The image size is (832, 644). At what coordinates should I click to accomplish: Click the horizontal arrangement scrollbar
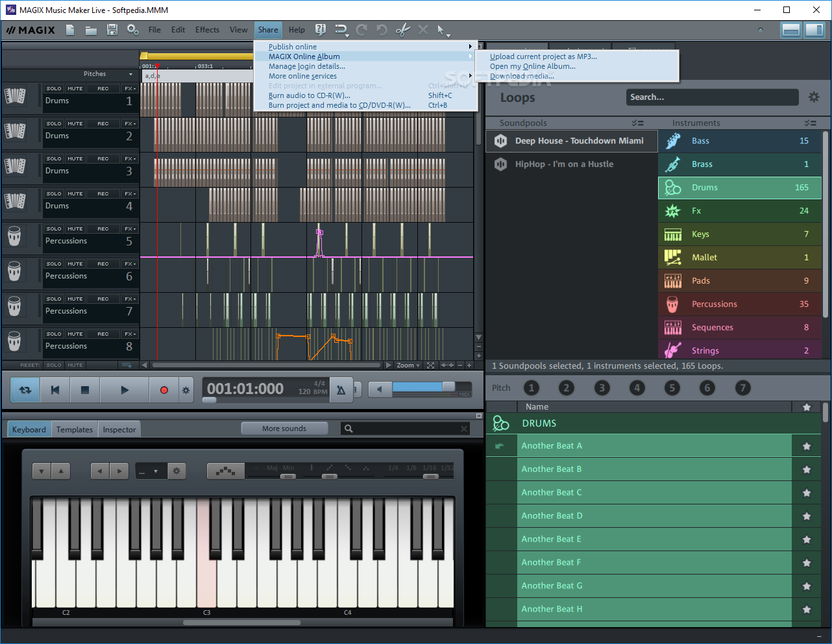(x=266, y=365)
